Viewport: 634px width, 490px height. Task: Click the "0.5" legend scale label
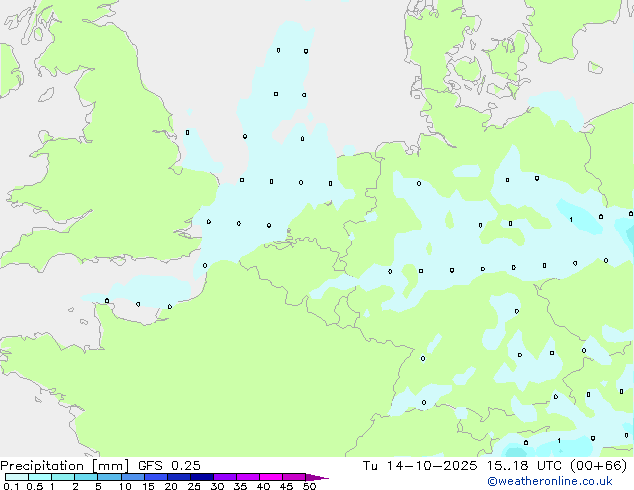(35, 486)
